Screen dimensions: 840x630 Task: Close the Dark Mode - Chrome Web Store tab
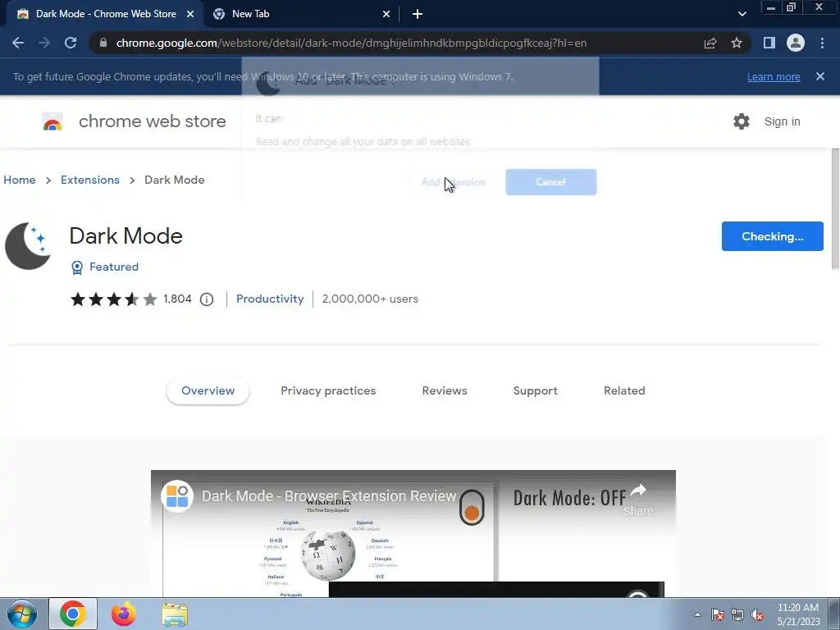190,14
